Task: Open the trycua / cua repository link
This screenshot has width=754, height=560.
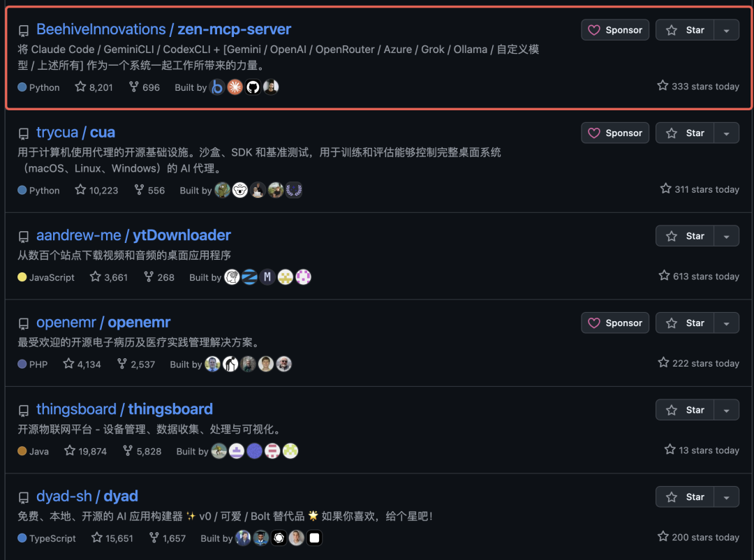Action: 75,132
